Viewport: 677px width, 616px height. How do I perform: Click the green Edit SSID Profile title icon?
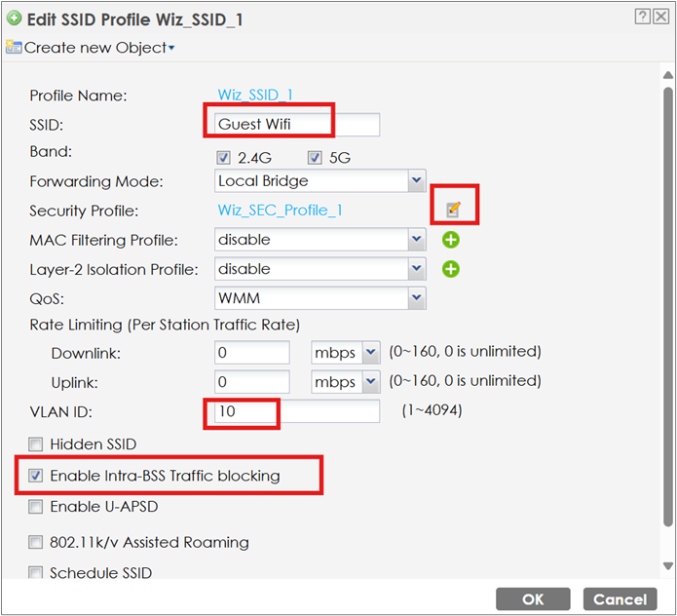point(15,19)
